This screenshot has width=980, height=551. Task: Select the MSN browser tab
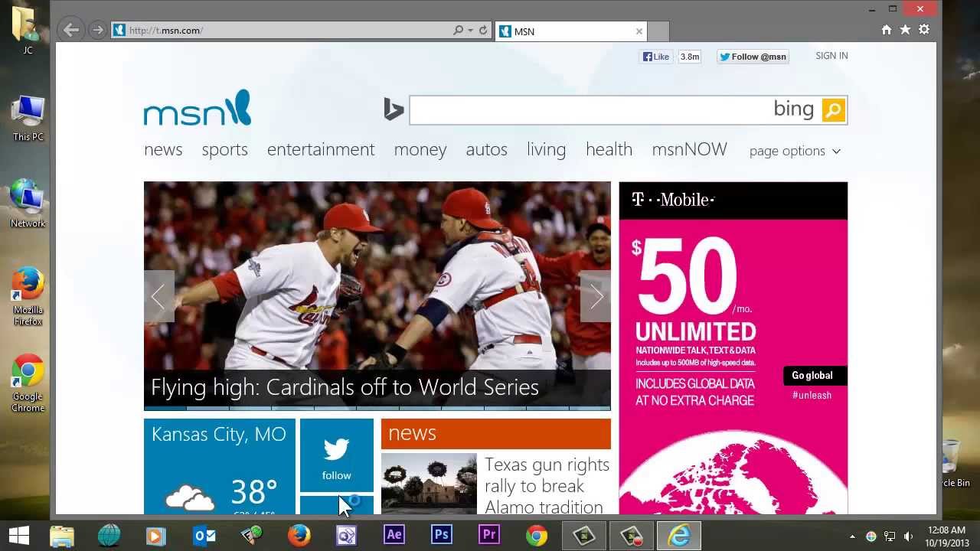click(571, 31)
